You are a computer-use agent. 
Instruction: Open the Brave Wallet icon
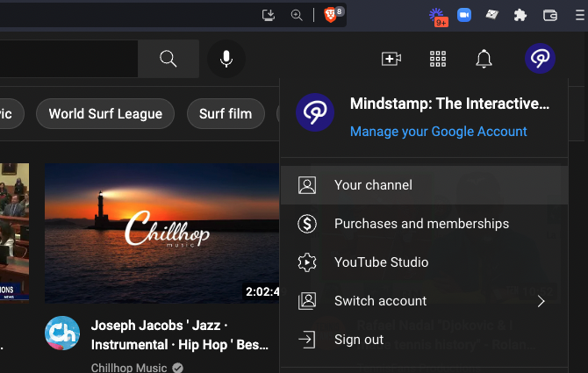pos(550,15)
